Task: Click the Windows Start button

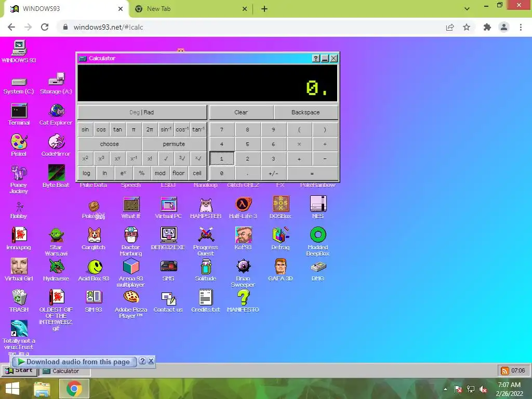Action: (13, 389)
